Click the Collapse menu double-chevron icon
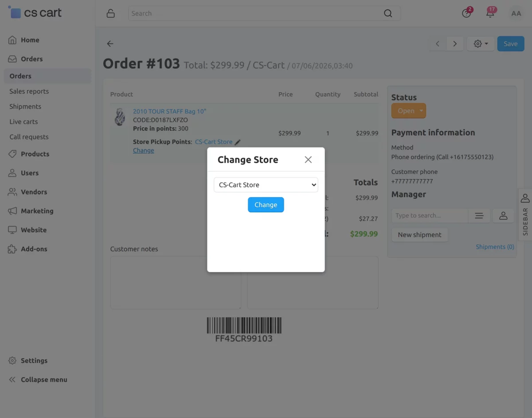The width and height of the screenshot is (532, 418). [12, 380]
